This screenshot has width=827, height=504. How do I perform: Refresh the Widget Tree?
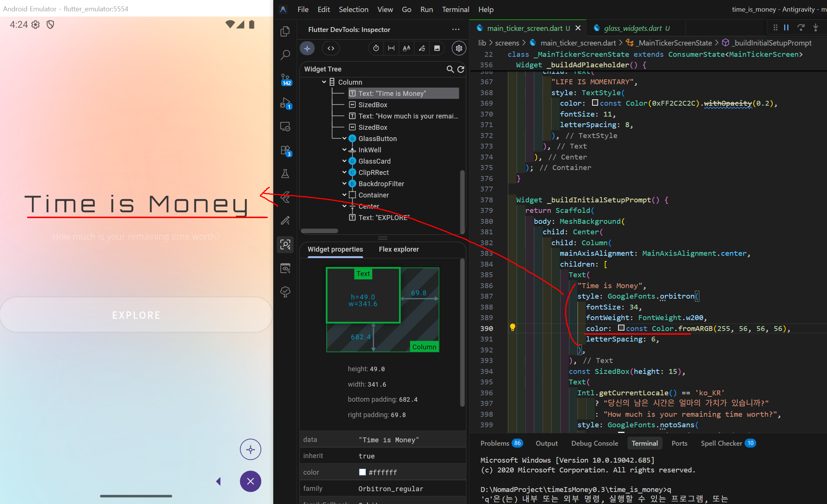coord(461,69)
